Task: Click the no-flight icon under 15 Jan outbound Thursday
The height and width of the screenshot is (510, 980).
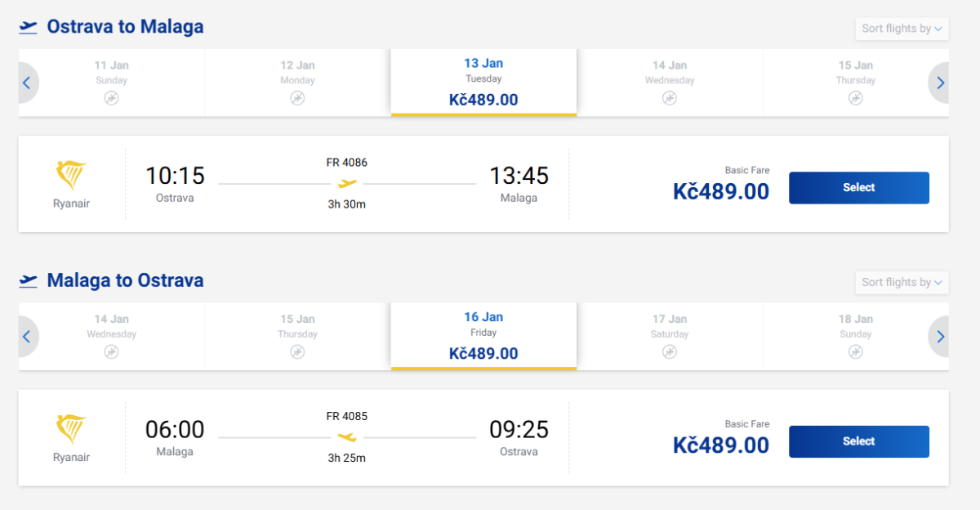Action: click(x=855, y=98)
